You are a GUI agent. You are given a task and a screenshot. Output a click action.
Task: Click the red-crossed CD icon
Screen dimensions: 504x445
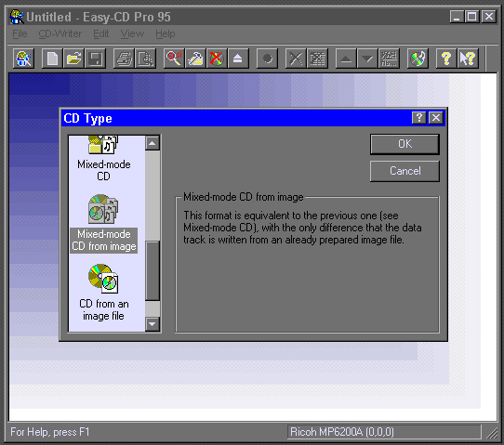[x=217, y=59]
